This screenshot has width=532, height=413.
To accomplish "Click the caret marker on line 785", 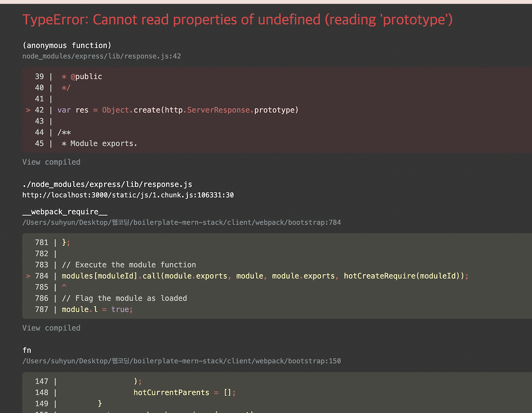I will pos(64,287).
